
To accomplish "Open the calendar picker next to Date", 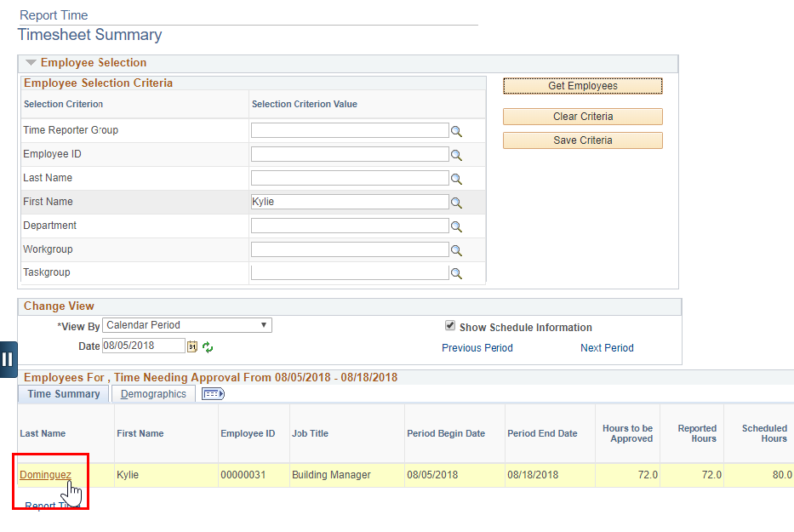I will click(x=191, y=346).
